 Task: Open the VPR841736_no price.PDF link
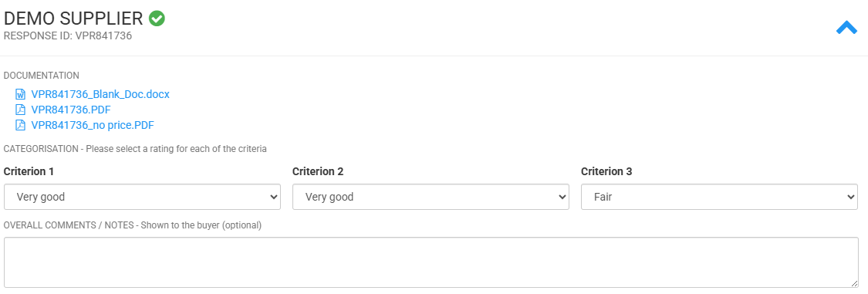point(93,125)
